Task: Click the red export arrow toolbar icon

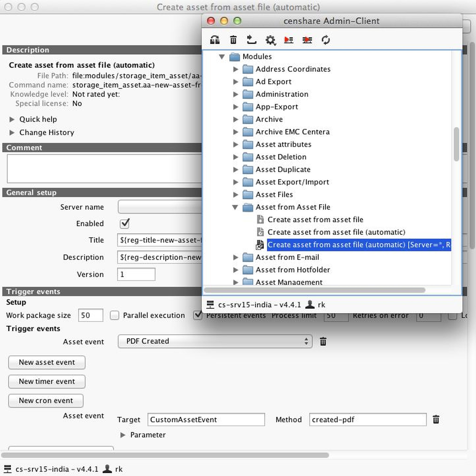Action: coord(307,40)
